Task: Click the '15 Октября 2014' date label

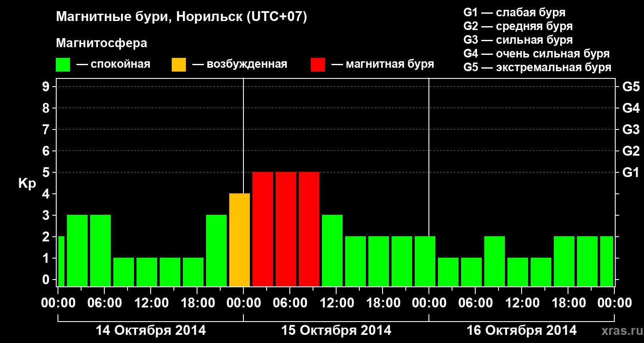Action: [336, 331]
